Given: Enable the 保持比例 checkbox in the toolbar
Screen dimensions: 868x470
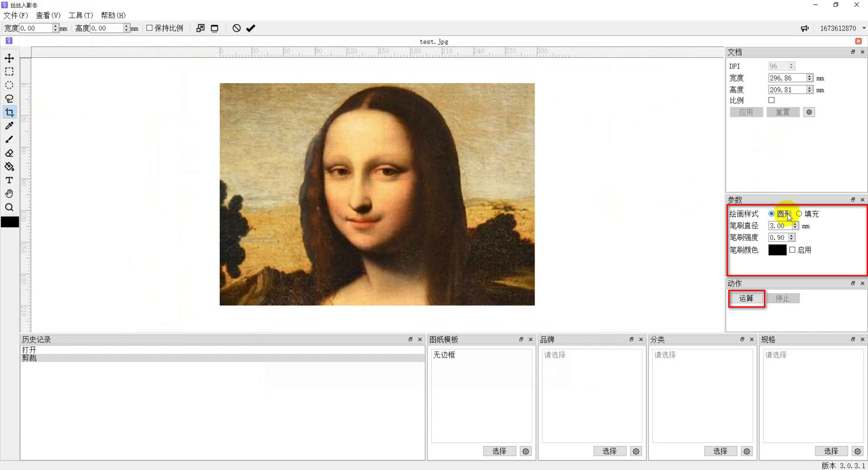Looking at the screenshot, I should click(149, 27).
